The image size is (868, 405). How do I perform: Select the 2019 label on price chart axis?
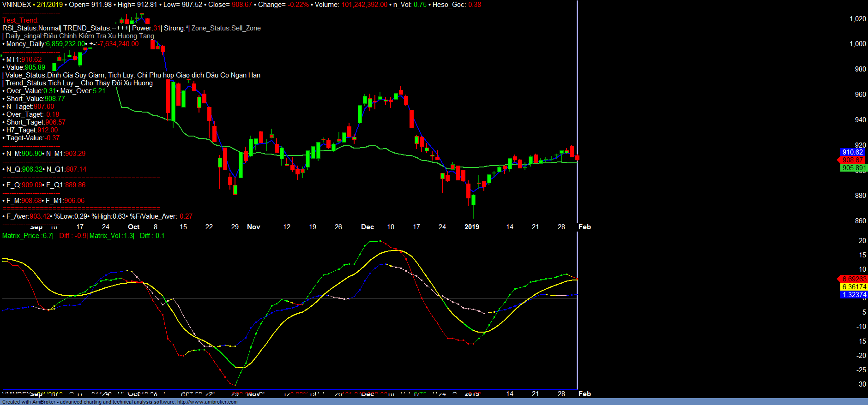(x=471, y=227)
